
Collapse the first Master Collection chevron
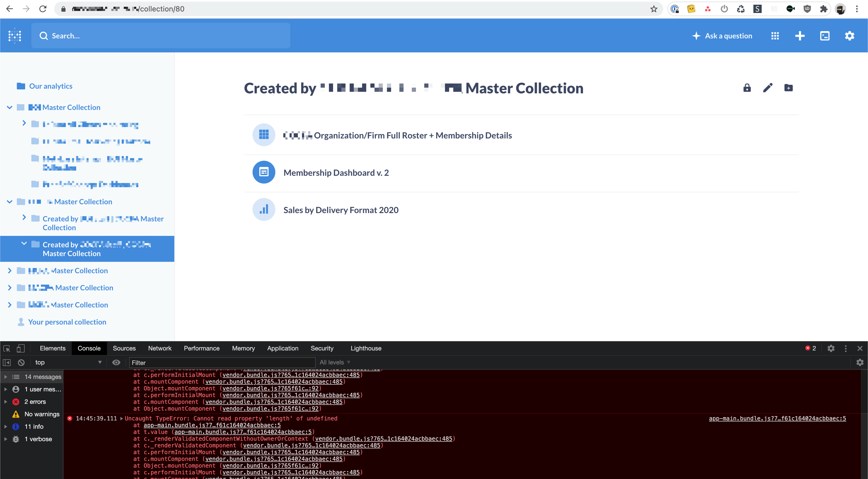tap(10, 107)
